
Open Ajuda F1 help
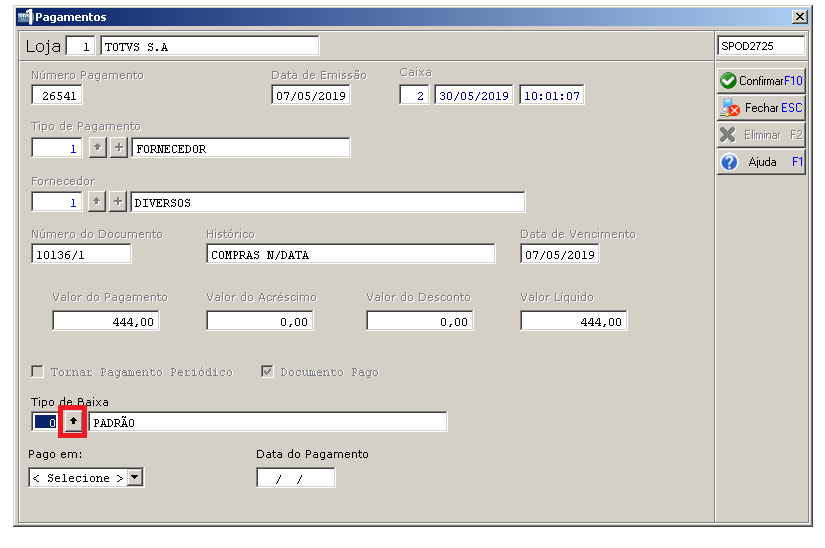point(761,162)
